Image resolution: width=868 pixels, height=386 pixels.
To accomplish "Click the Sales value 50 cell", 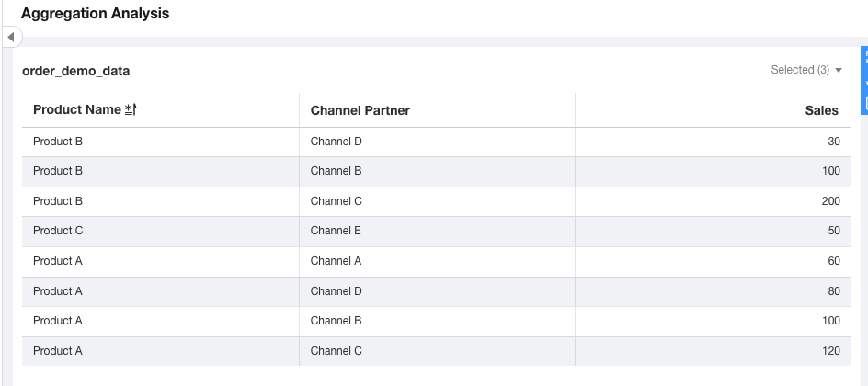I will (833, 231).
